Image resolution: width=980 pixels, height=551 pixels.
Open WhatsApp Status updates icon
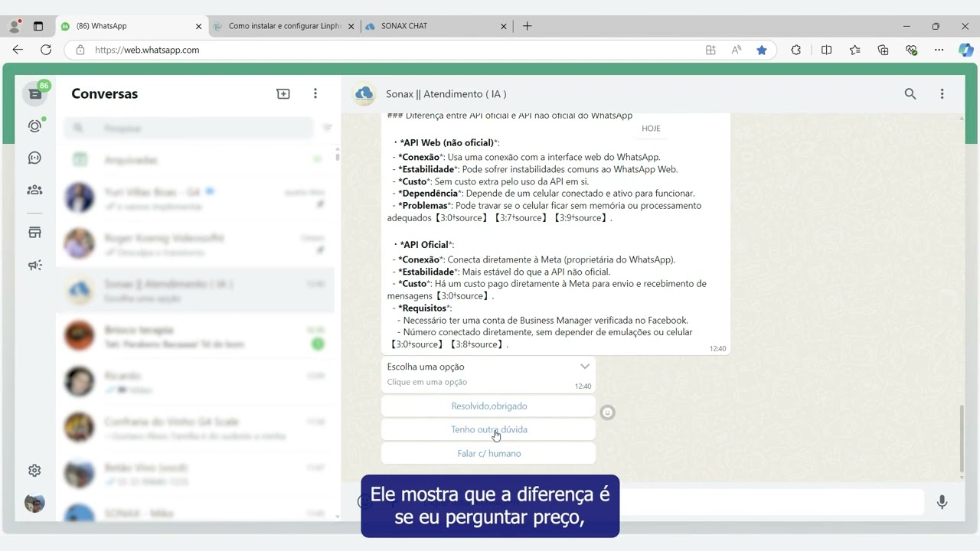click(x=34, y=126)
